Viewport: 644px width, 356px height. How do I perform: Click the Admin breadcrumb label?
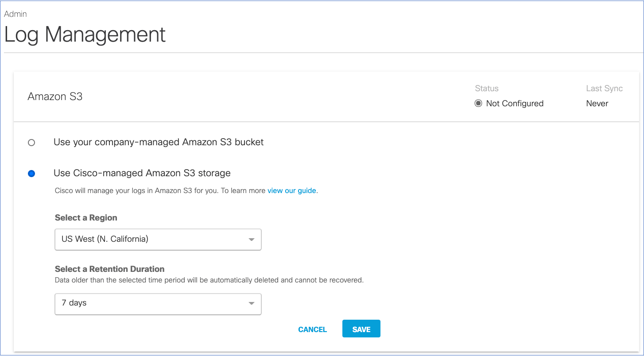point(16,14)
